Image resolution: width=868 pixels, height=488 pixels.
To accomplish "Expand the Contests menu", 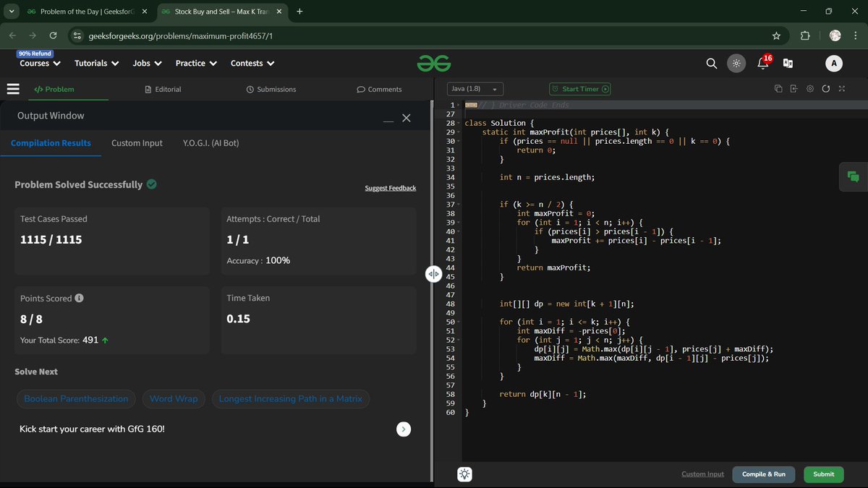I will coord(252,64).
